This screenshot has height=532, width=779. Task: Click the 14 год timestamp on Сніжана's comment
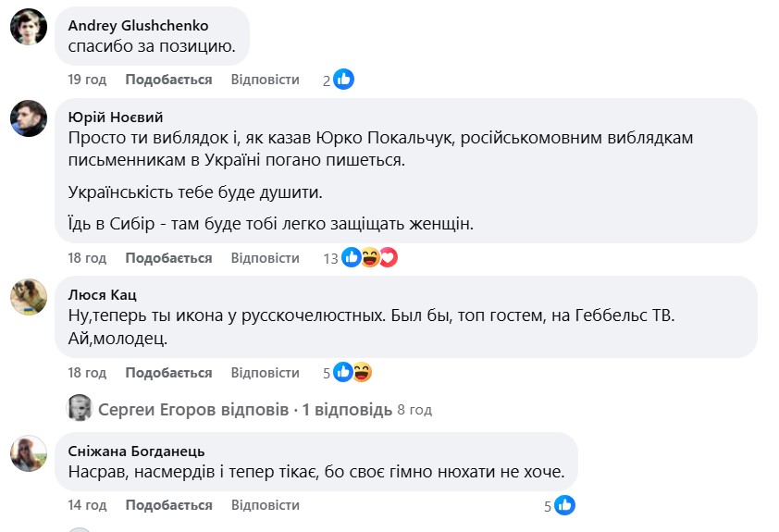click(87, 505)
